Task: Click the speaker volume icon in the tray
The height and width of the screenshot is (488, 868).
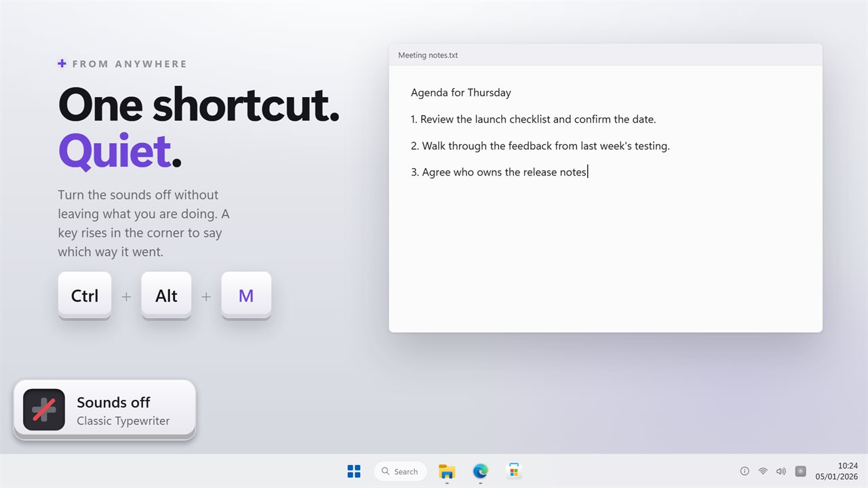Action: (x=781, y=471)
